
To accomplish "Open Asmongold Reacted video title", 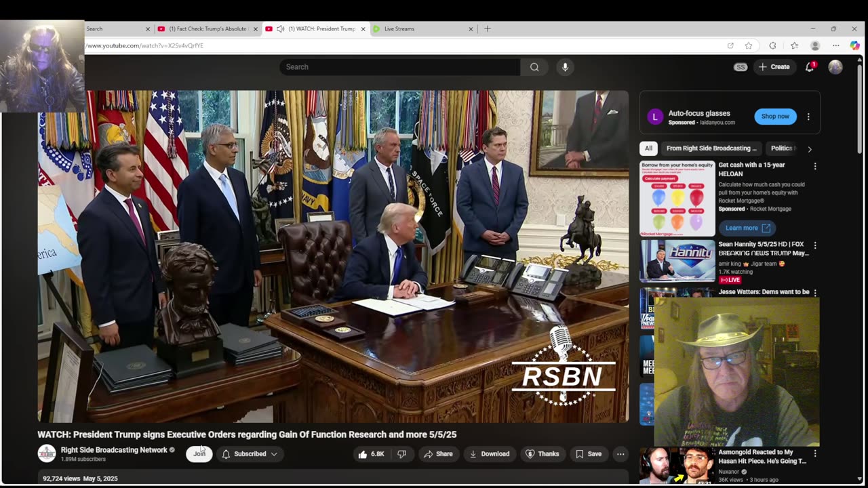I will click(x=762, y=457).
